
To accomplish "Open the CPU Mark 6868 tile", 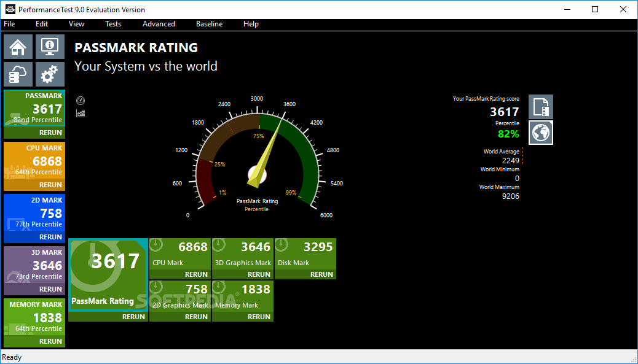I will 180,254.
